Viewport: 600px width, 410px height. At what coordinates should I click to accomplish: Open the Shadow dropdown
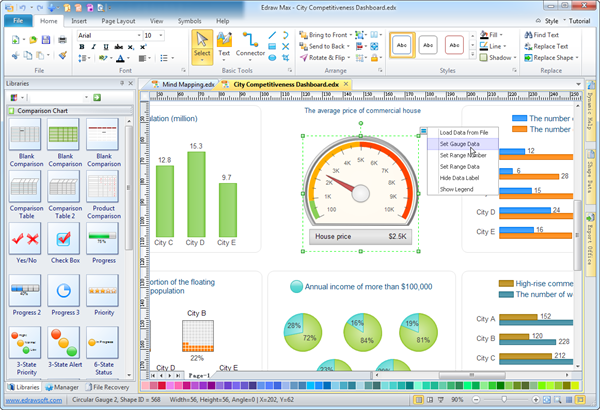tap(515, 58)
